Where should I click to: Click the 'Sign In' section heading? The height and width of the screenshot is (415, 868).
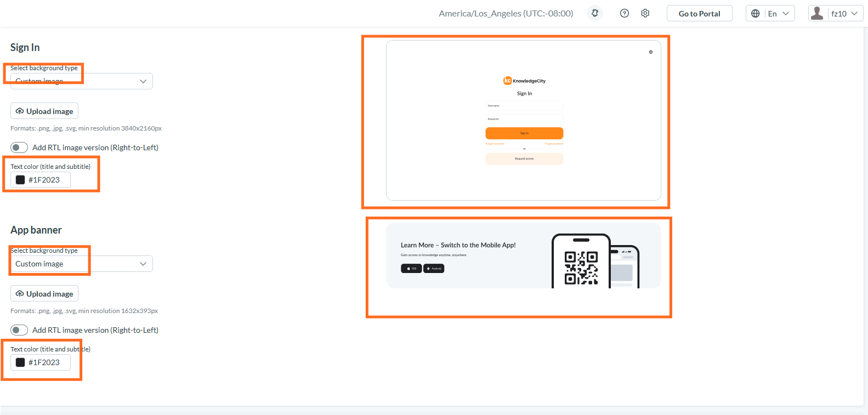pyautogui.click(x=25, y=48)
